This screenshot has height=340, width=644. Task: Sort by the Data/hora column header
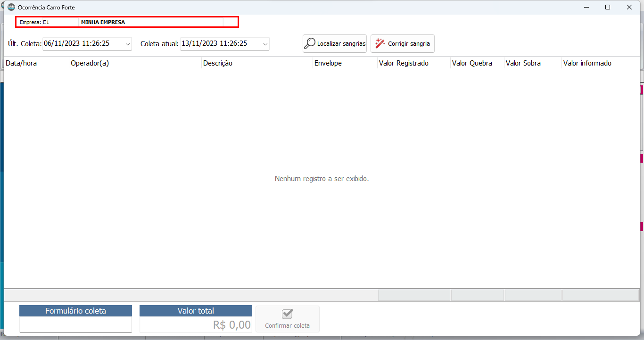tap(36, 63)
